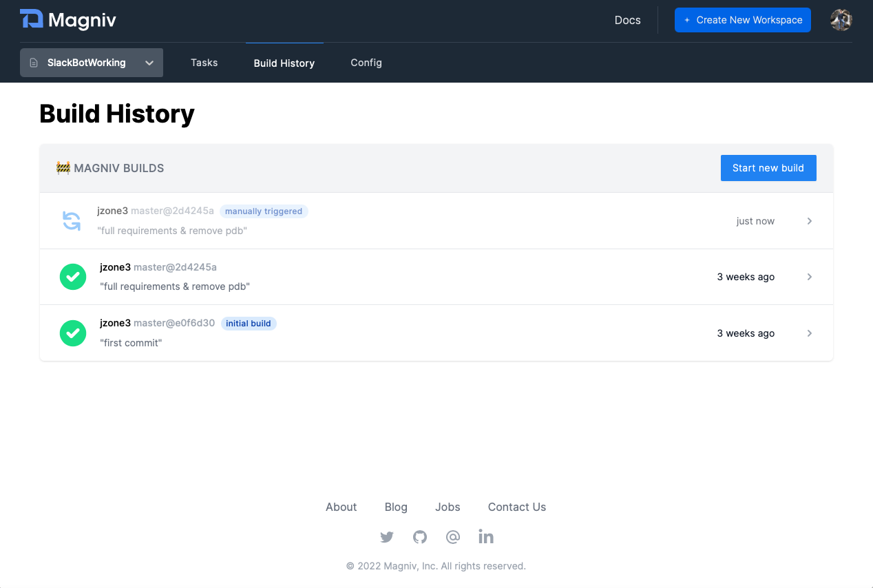
Task: Open the Jobs footer link
Action: (448, 507)
